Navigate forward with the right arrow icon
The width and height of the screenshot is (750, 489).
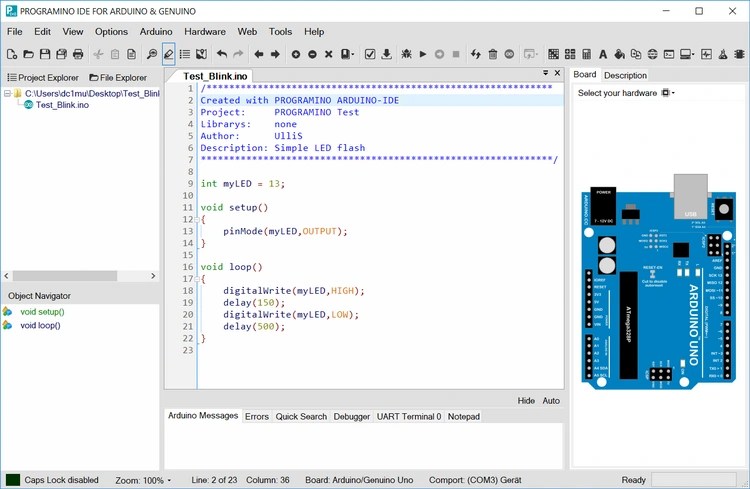coord(275,54)
